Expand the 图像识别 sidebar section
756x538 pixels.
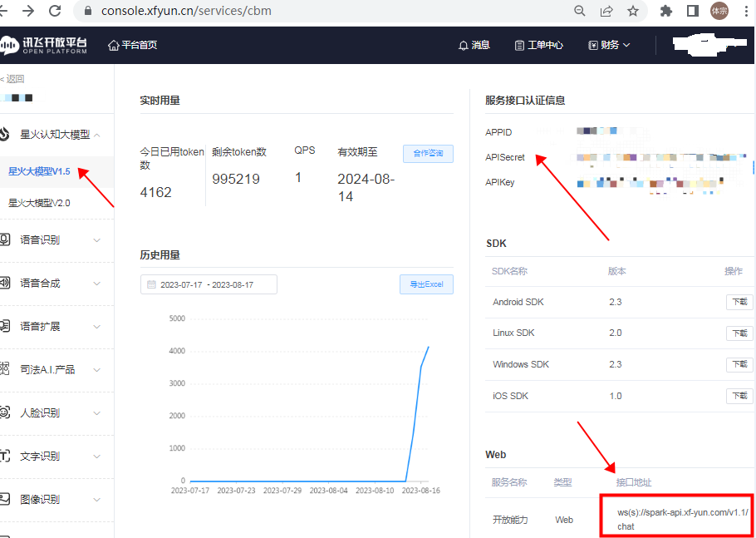[97, 500]
